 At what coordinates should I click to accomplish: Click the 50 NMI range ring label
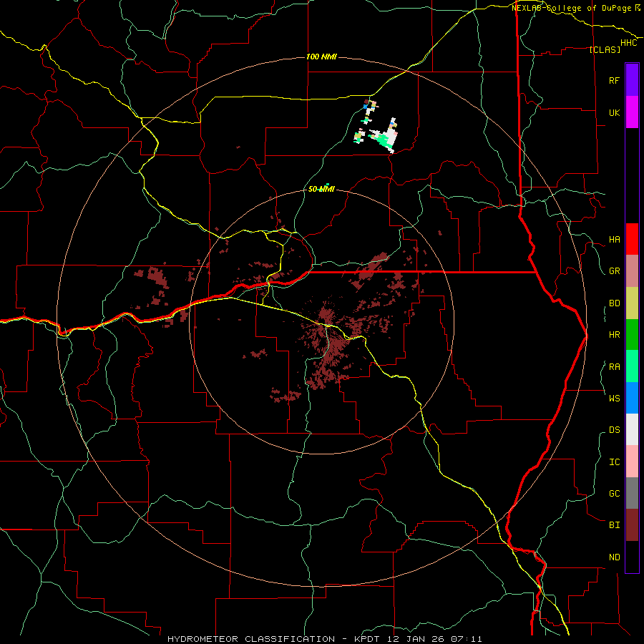(321, 190)
